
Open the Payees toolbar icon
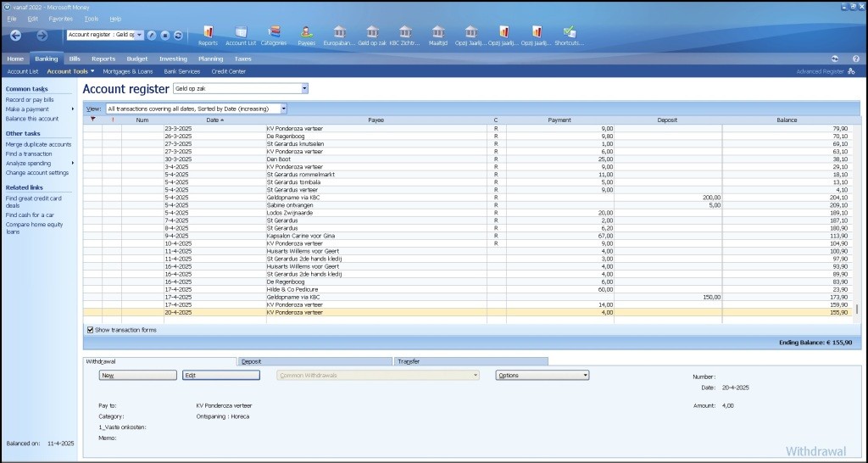pos(307,36)
